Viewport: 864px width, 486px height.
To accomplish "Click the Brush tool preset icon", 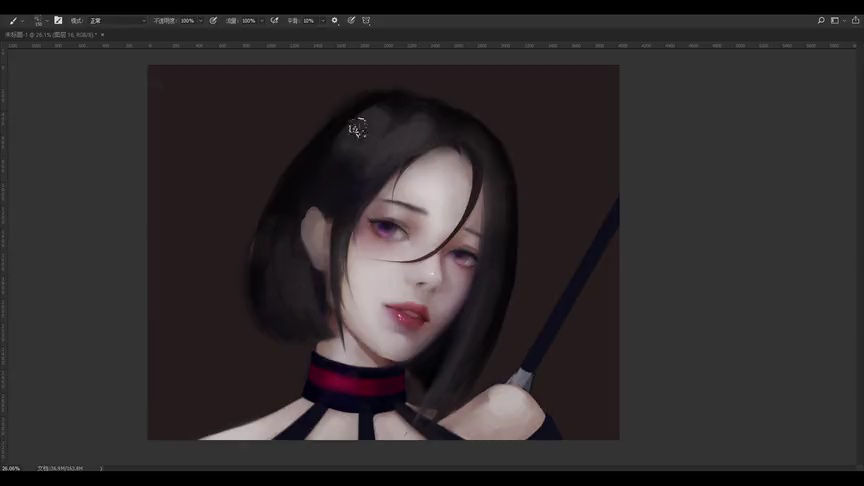I will [12, 20].
